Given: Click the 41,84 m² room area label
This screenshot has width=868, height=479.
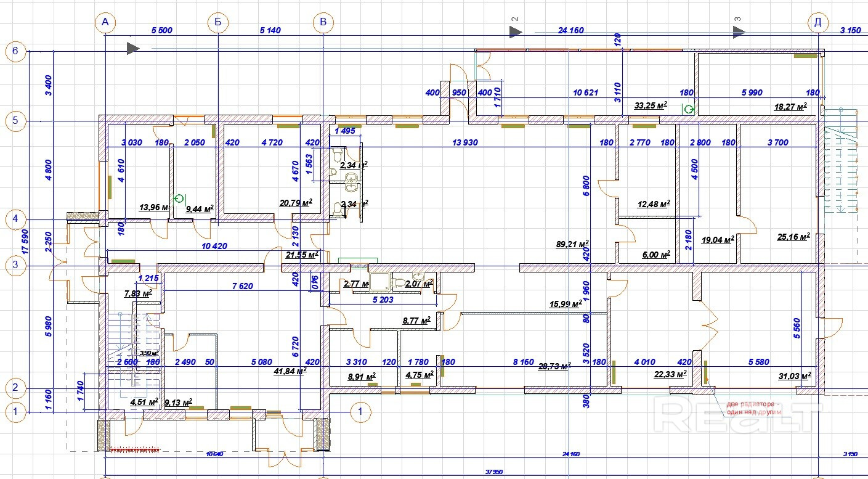Looking at the screenshot, I should coord(290,371).
